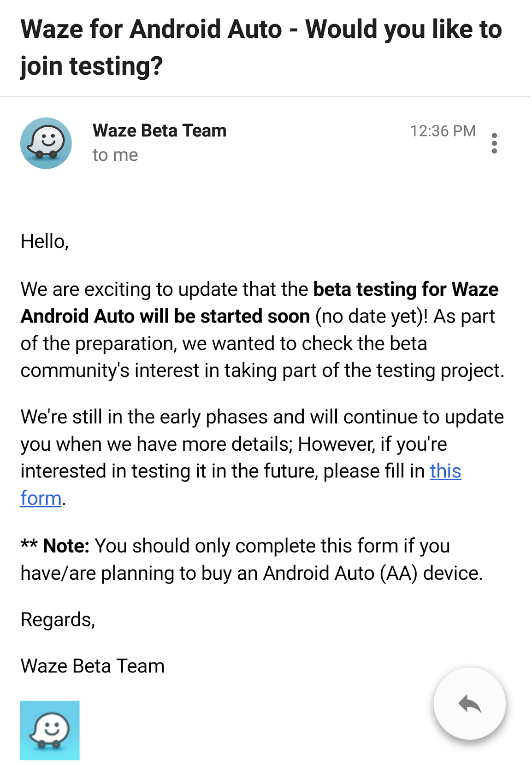Tap the sender name Waze Beta Team

coord(160,130)
